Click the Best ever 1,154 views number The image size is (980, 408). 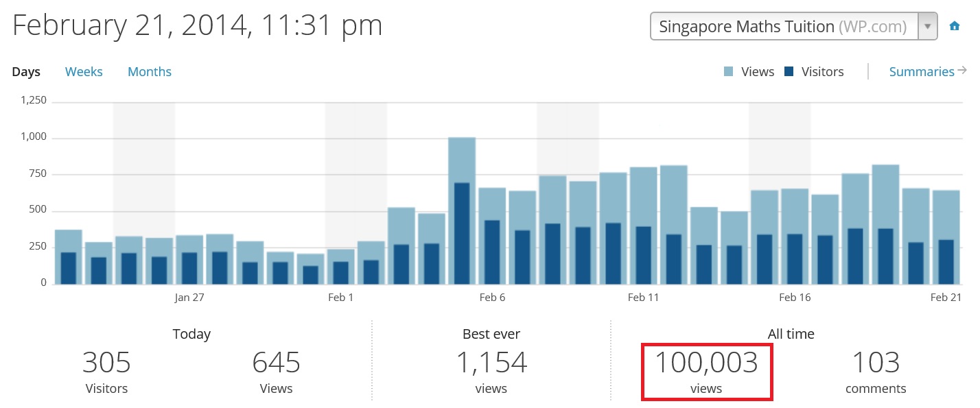(491, 363)
